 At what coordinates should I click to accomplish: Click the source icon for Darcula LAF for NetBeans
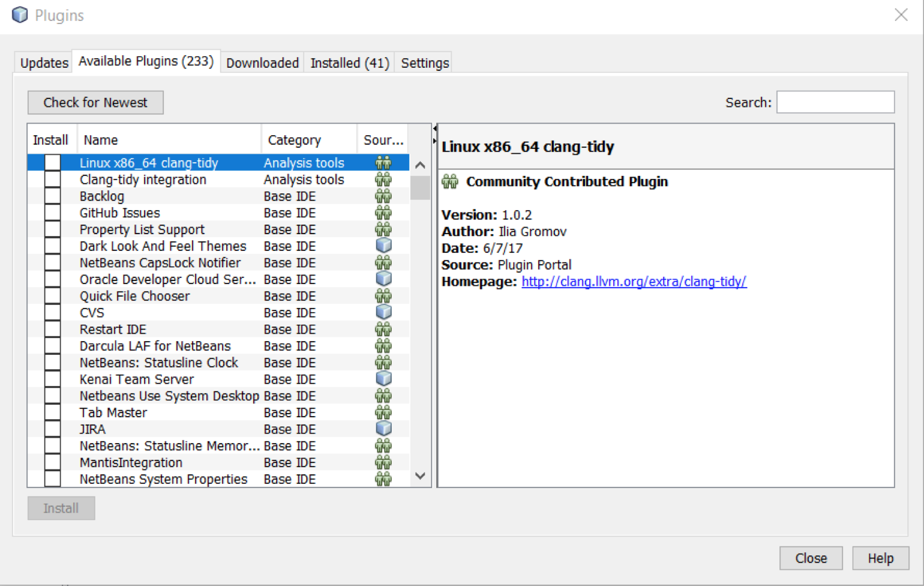383,346
